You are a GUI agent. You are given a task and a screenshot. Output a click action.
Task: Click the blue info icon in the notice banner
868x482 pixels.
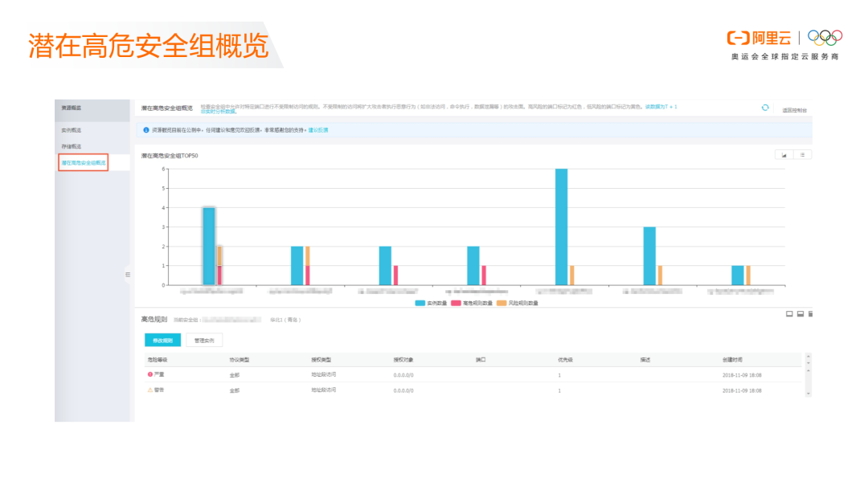pyautogui.click(x=146, y=130)
